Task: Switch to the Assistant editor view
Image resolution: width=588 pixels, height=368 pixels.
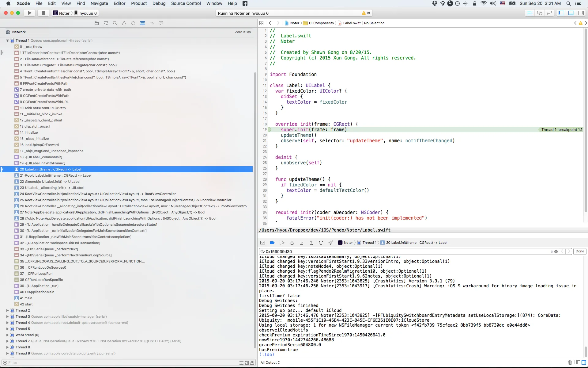Action: [x=540, y=13]
